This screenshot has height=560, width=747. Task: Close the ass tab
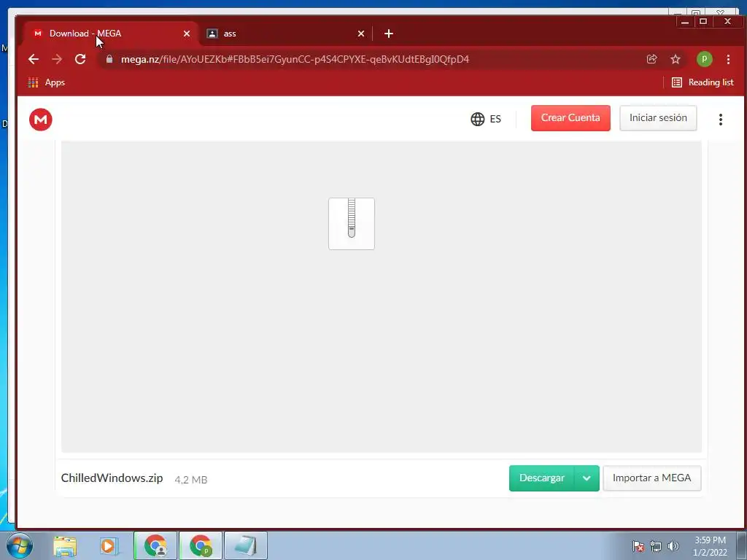(360, 34)
